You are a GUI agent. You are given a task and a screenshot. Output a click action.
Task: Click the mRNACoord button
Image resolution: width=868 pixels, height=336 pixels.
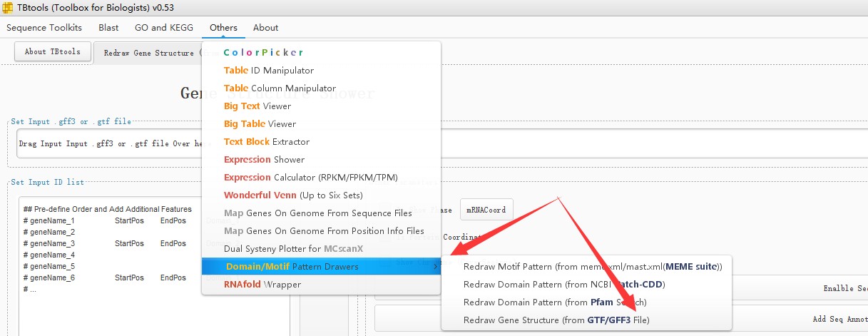486,210
